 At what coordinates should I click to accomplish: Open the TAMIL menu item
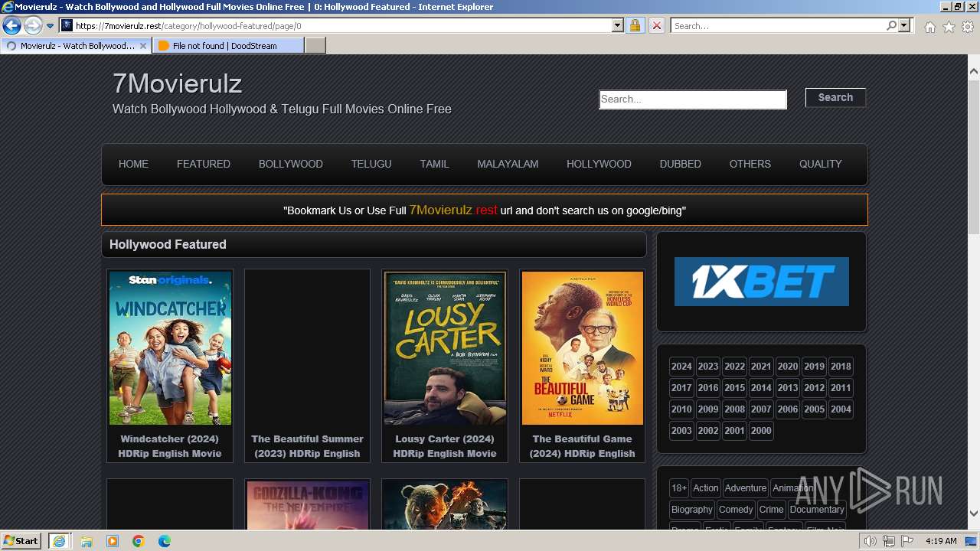click(x=434, y=164)
